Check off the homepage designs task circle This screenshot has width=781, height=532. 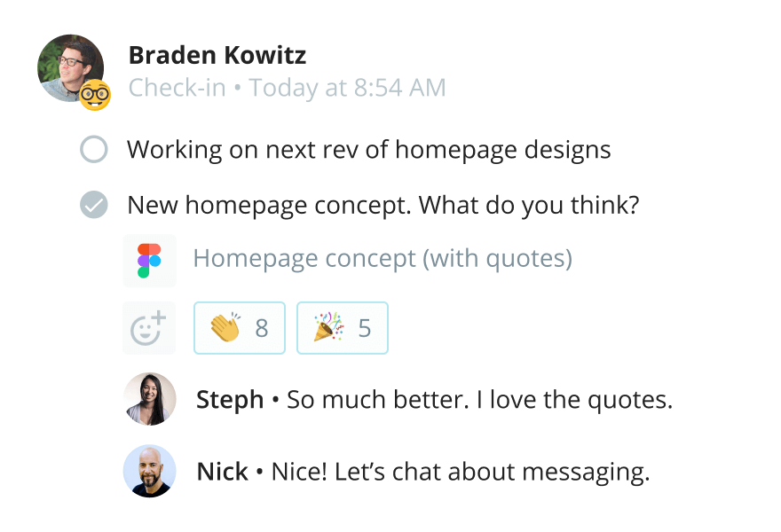point(94,150)
